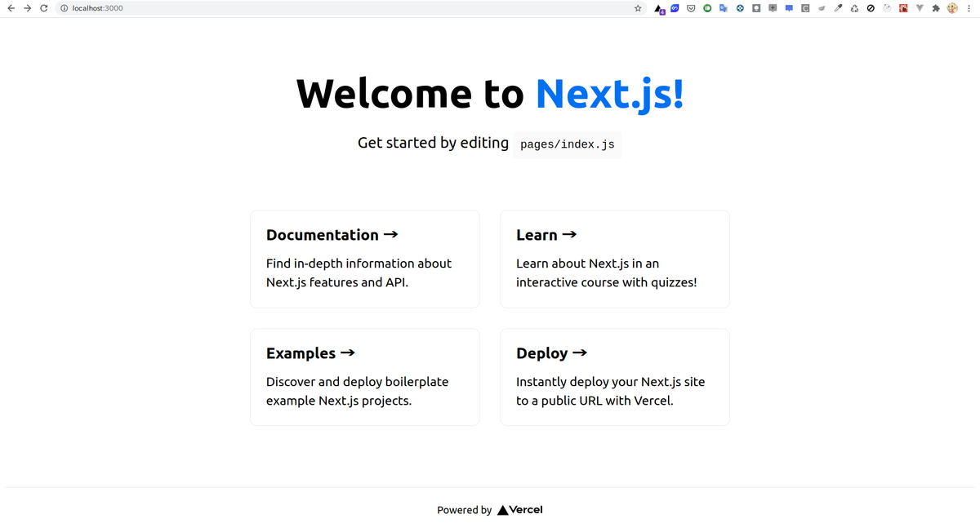Go back with the browser back arrow
Image resolution: width=980 pixels, height=532 pixels.
[x=11, y=8]
